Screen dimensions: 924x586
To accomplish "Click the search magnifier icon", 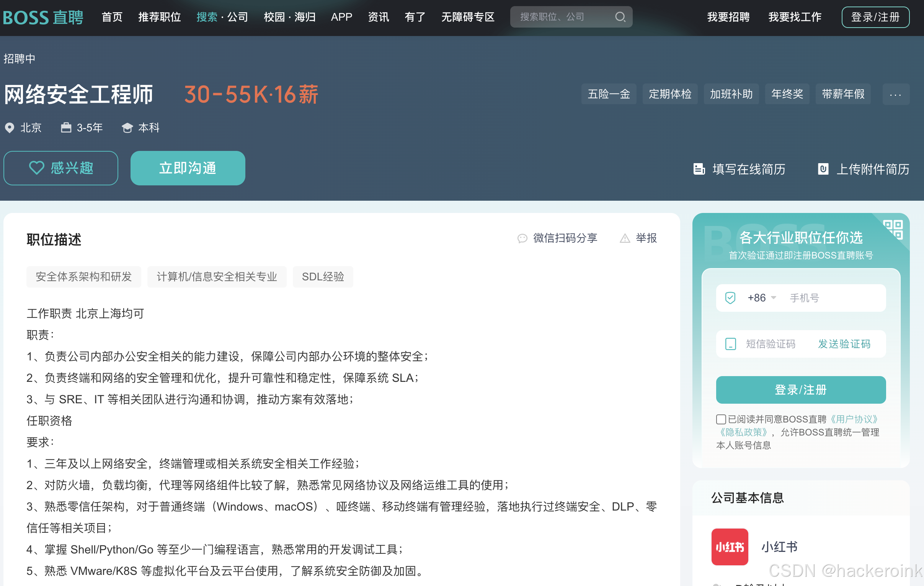I will coord(620,17).
